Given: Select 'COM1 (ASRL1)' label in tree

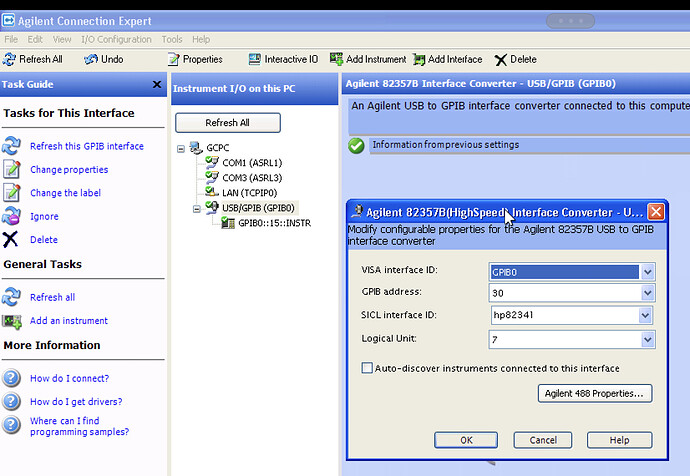Looking at the screenshot, I should [252, 163].
